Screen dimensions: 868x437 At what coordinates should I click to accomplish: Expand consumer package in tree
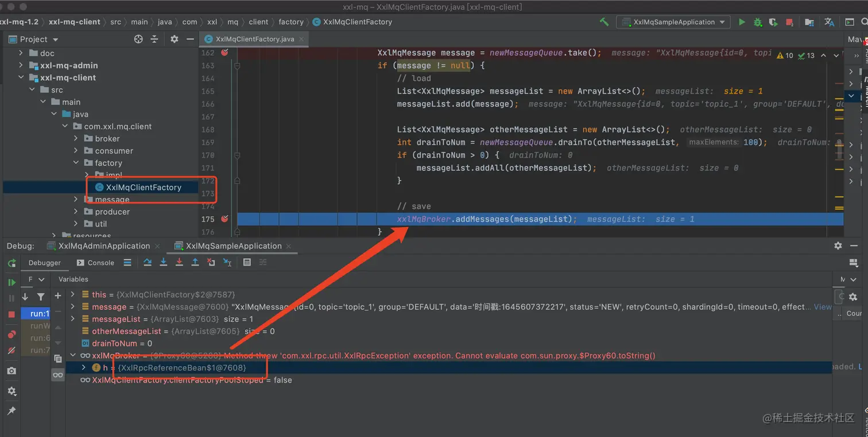pyautogui.click(x=76, y=150)
